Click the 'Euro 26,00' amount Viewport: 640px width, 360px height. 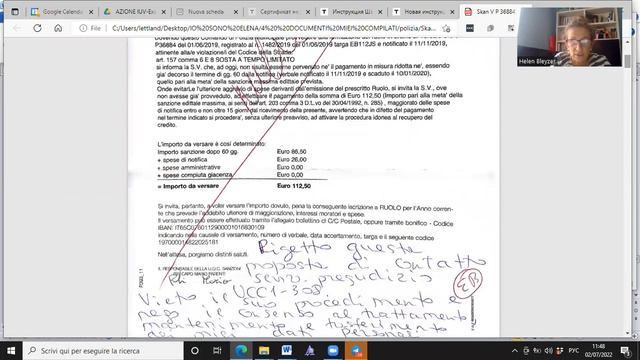291,160
